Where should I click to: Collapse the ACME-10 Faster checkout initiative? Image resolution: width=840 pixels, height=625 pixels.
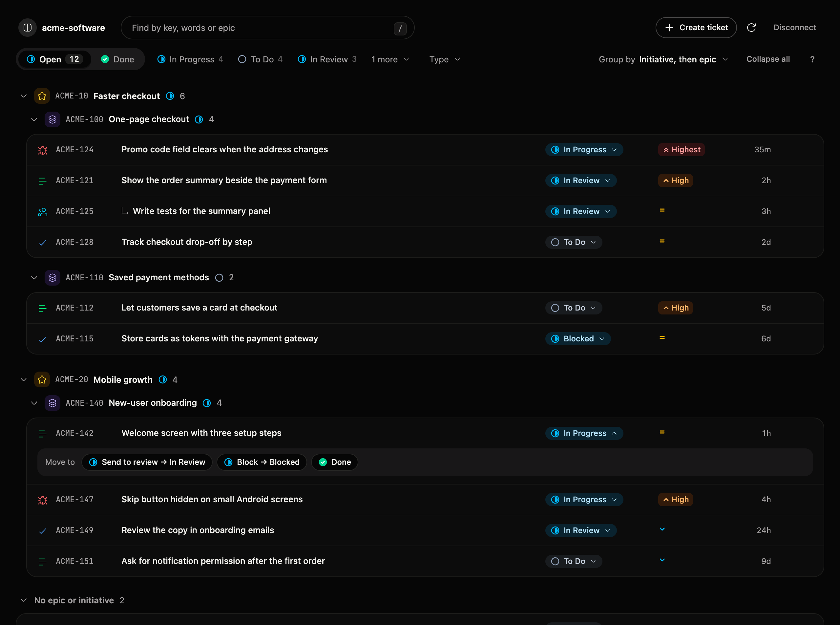23,96
